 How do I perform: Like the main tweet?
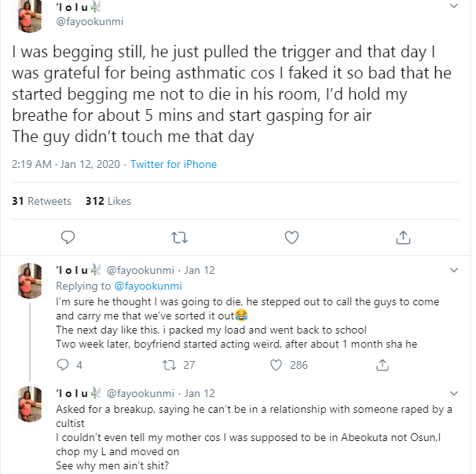coord(291,236)
